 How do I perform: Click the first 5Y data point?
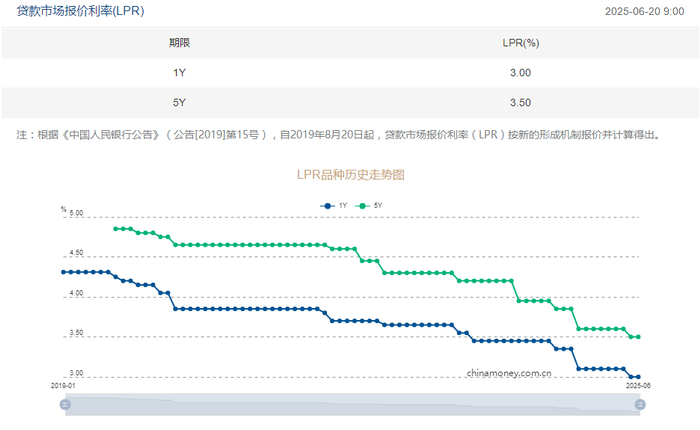click(116, 229)
